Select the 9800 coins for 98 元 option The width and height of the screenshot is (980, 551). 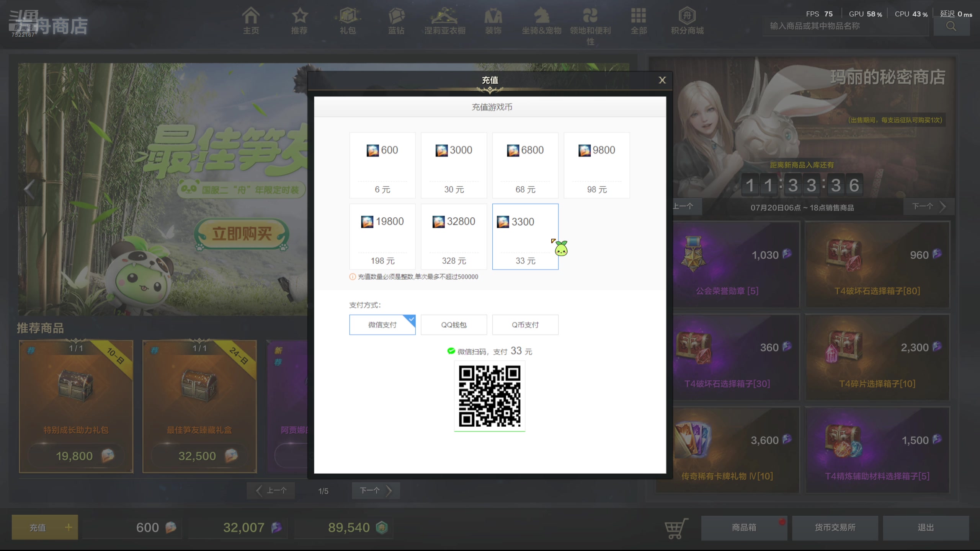point(597,165)
